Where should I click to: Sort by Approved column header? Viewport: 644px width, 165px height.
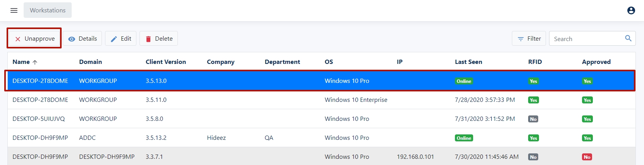coord(596,62)
